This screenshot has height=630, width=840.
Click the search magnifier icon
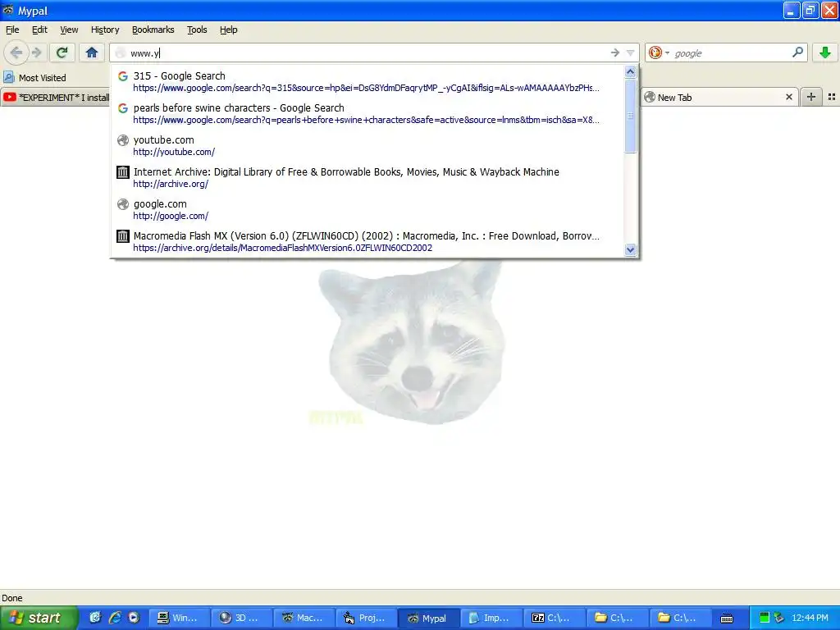tap(797, 52)
